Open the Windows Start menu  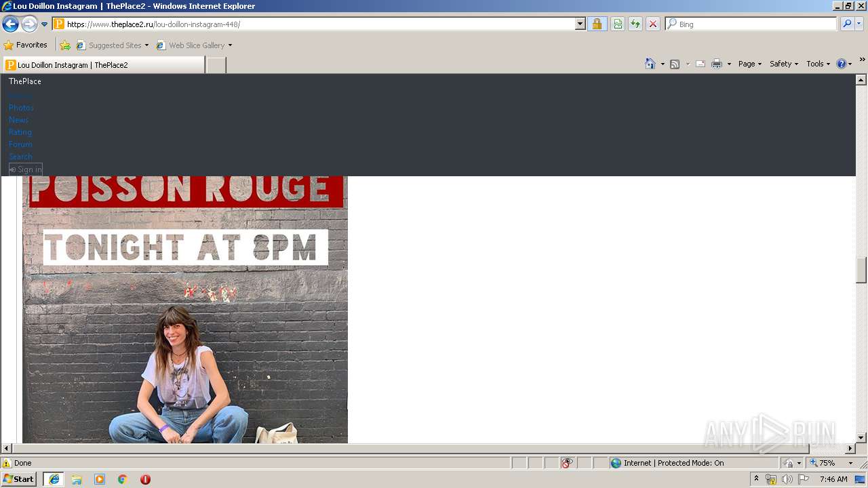[18, 479]
